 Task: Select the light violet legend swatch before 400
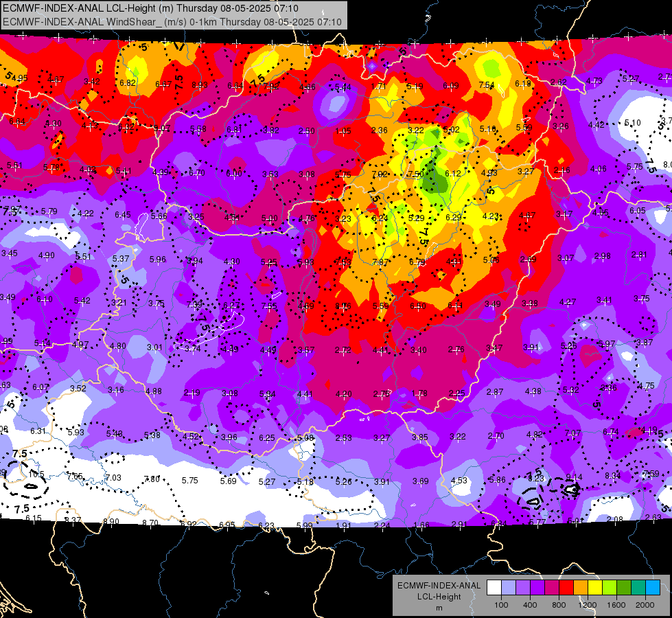pos(523,588)
